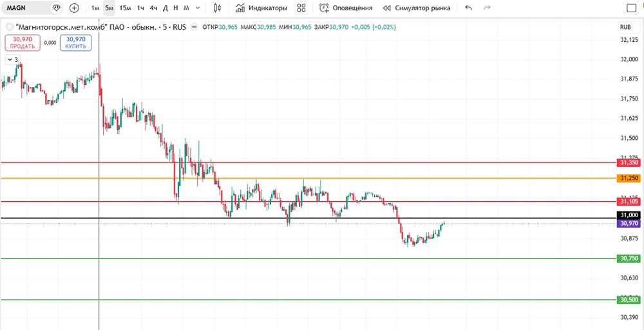The width and height of the screenshot is (644, 330).
Task: Click the 0,000 spread value
Action: [x=50, y=43]
